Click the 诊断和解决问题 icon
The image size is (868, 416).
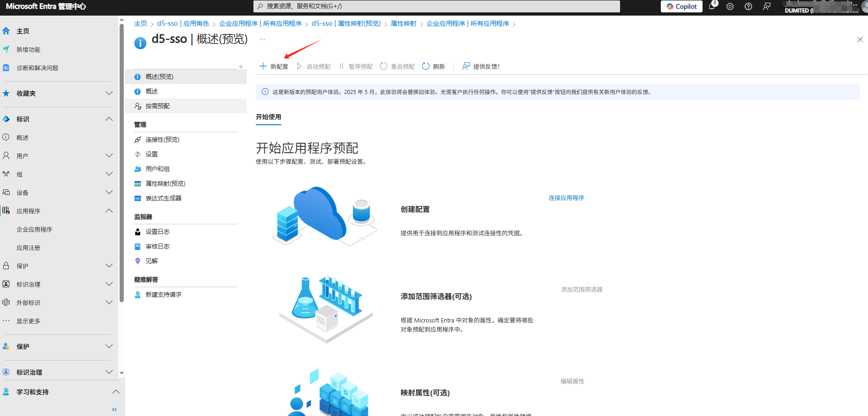click(6, 68)
